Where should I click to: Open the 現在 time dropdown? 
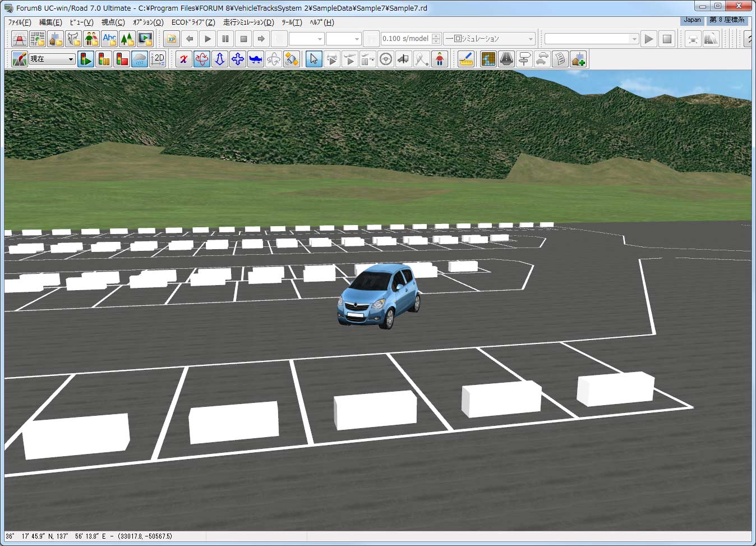click(x=71, y=59)
